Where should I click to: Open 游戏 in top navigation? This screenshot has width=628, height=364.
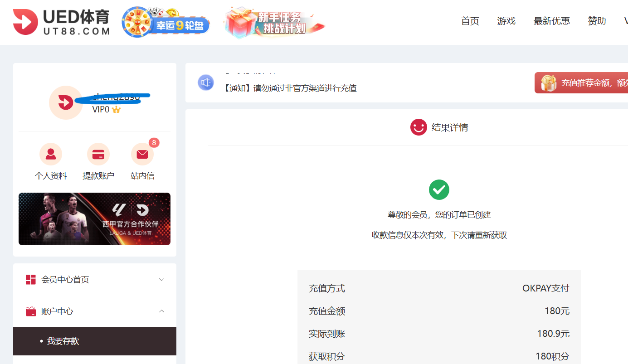[x=506, y=21]
